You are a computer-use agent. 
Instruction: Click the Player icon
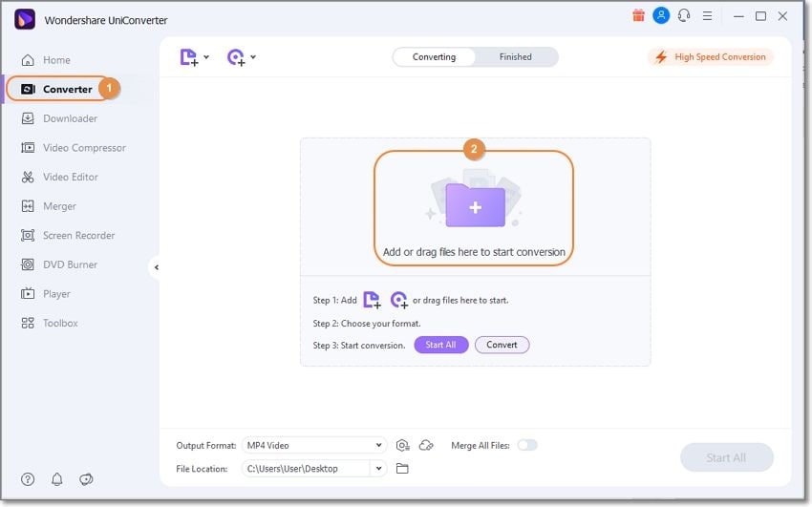coord(28,294)
